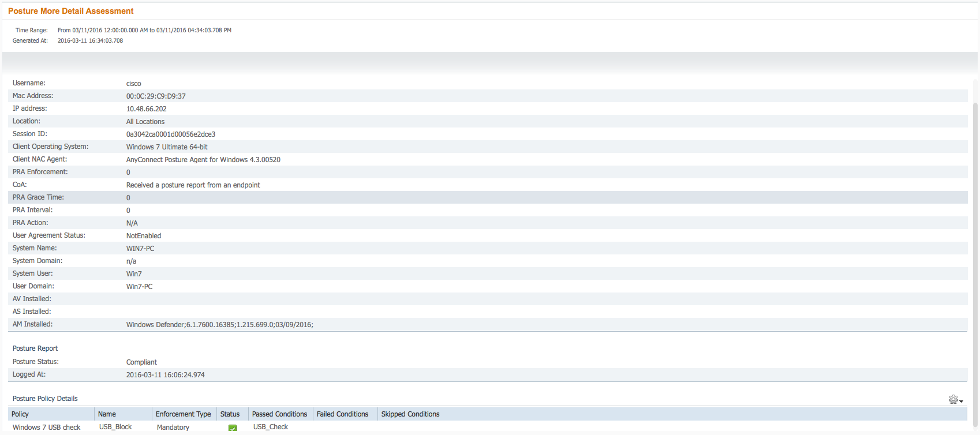Image resolution: width=980 pixels, height=435 pixels.
Task: Select the Windows Defender AM Installed entry
Action: point(220,325)
